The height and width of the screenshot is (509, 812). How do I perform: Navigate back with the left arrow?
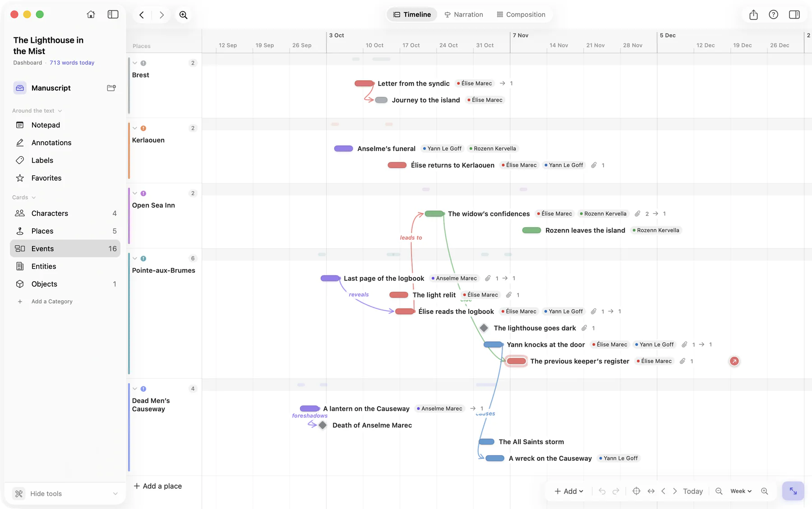(142, 15)
